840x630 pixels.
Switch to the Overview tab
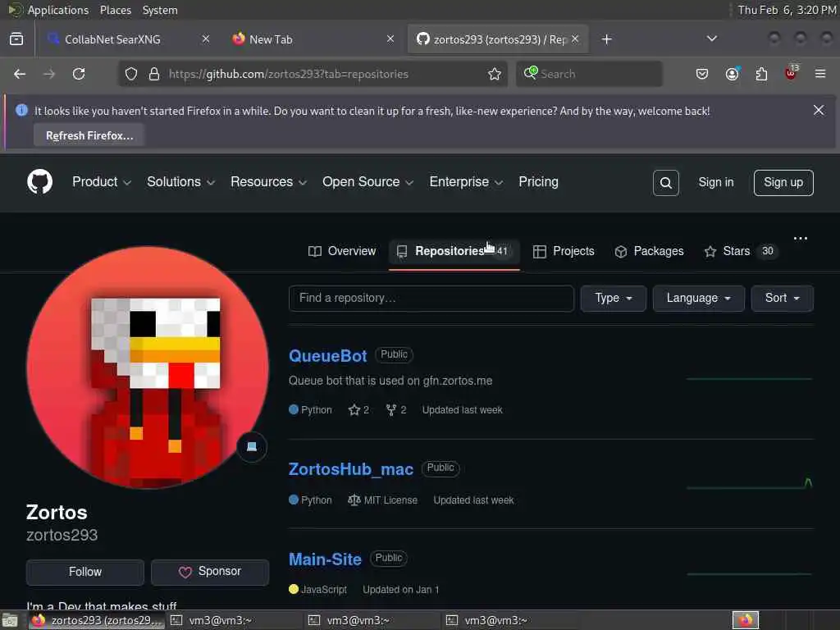pyautogui.click(x=342, y=251)
